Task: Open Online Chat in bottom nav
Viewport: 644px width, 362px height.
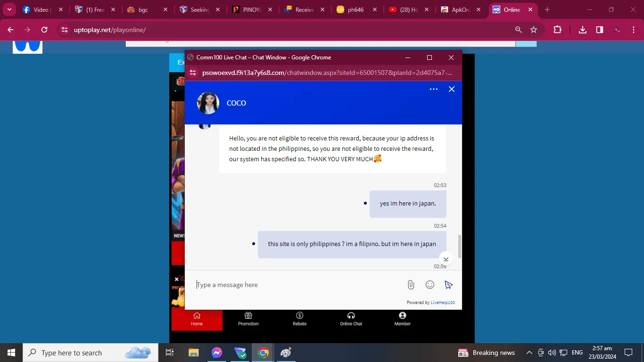Action: pyautogui.click(x=351, y=319)
